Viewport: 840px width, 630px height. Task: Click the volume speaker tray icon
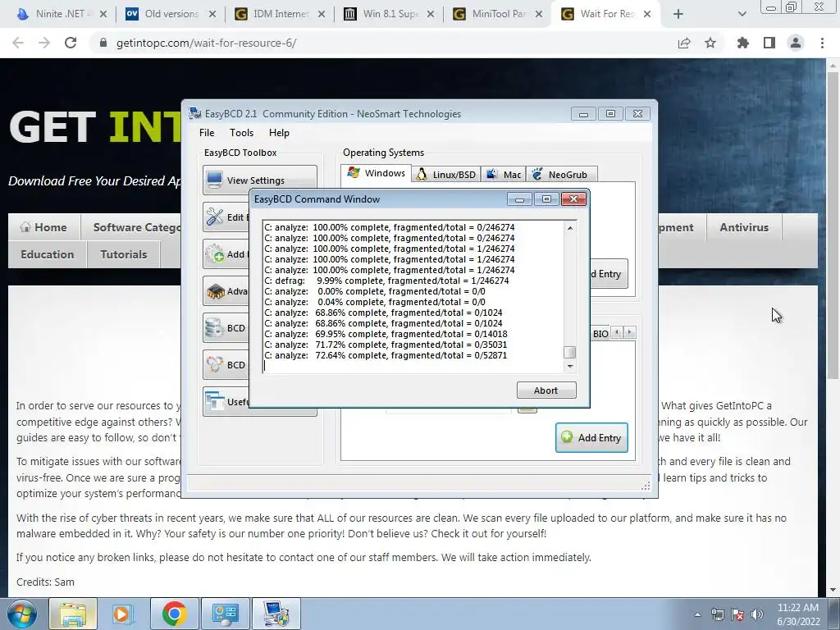tap(757, 614)
